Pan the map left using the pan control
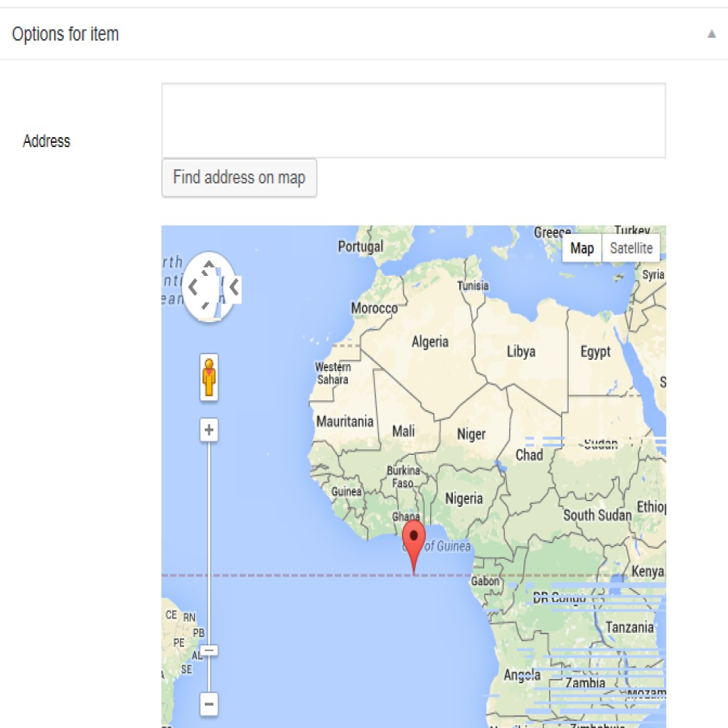Image resolution: width=728 pixels, height=728 pixels. 192,287
